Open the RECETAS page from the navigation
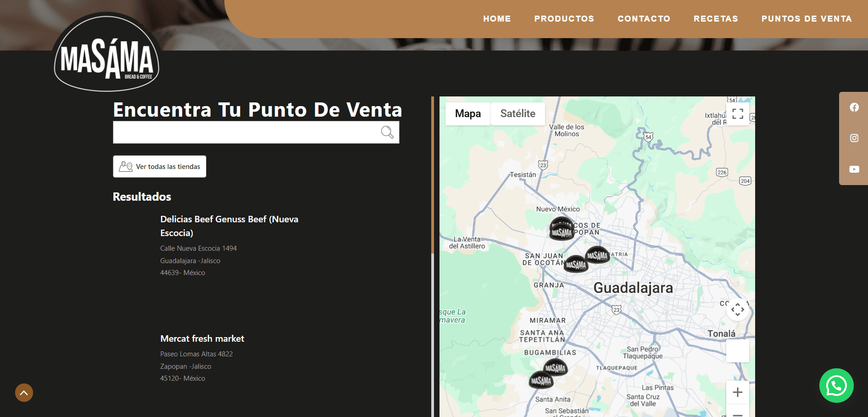The height and width of the screenshot is (417, 868). (x=716, y=19)
